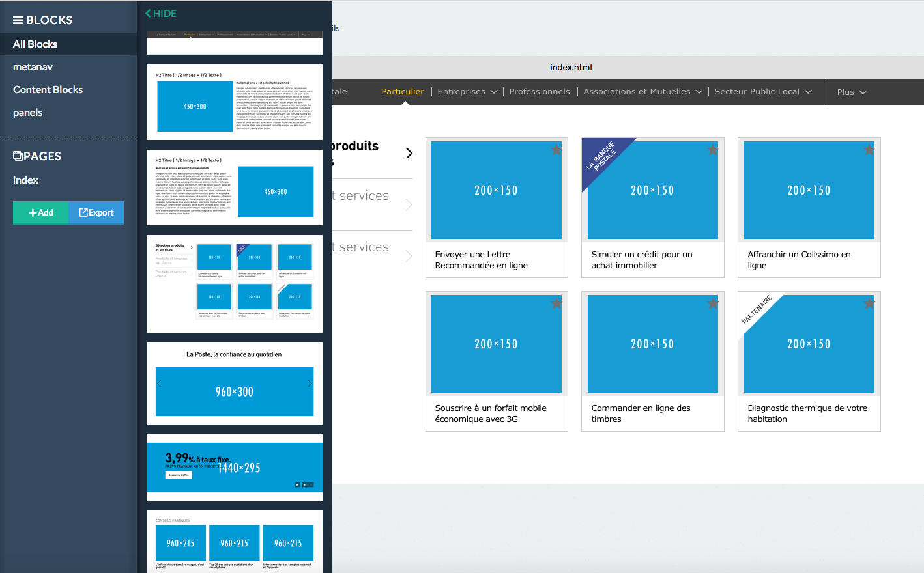Open Affranchir un Colissimo en ligne link

point(799,260)
